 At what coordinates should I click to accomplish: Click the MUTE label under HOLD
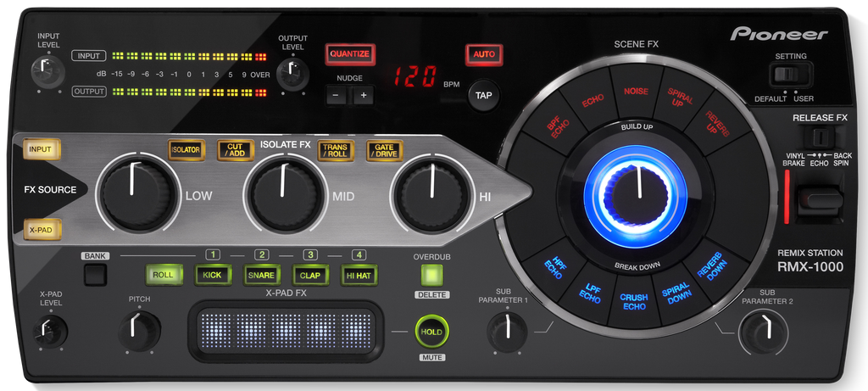431,358
